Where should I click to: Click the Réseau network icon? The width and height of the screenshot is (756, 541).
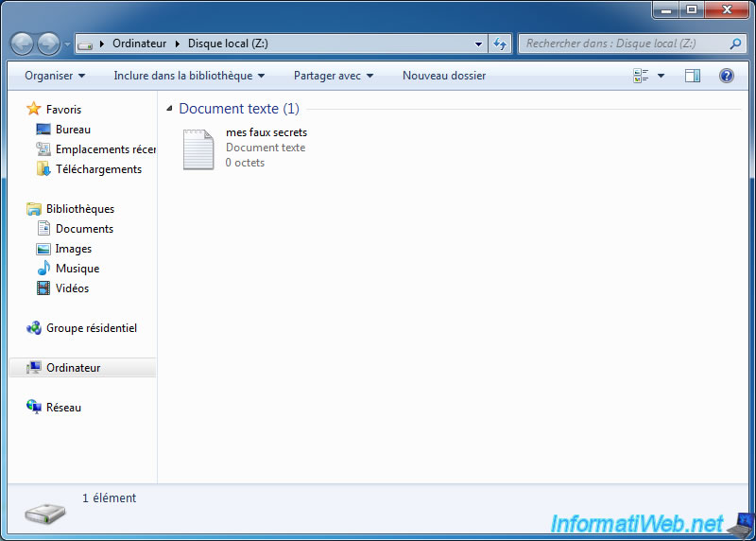(x=34, y=407)
